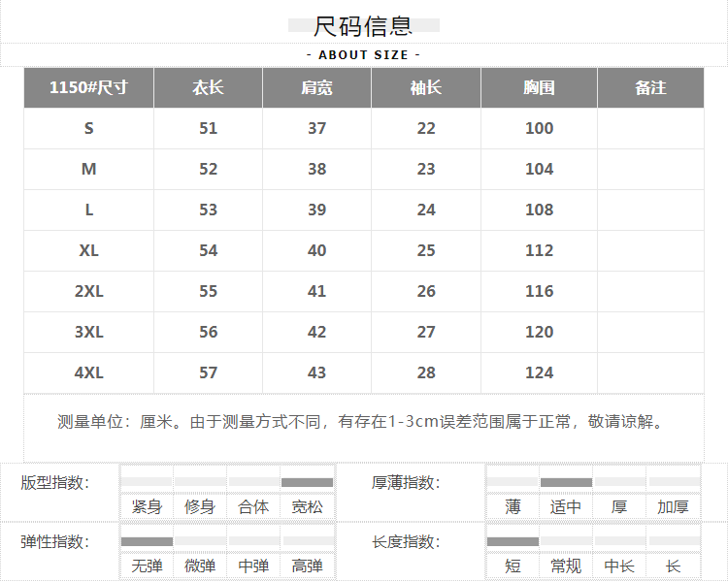Select the 胸围 column header
The height and width of the screenshot is (582, 728).
(x=539, y=88)
